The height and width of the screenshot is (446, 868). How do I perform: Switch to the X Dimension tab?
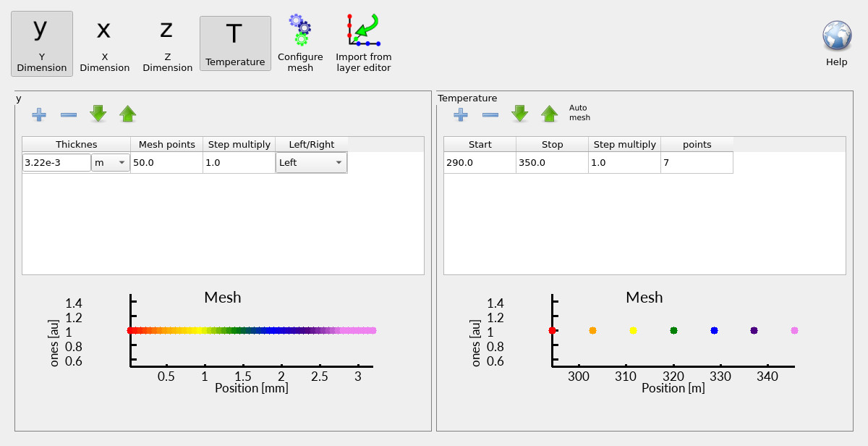pyautogui.click(x=104, y=43)
